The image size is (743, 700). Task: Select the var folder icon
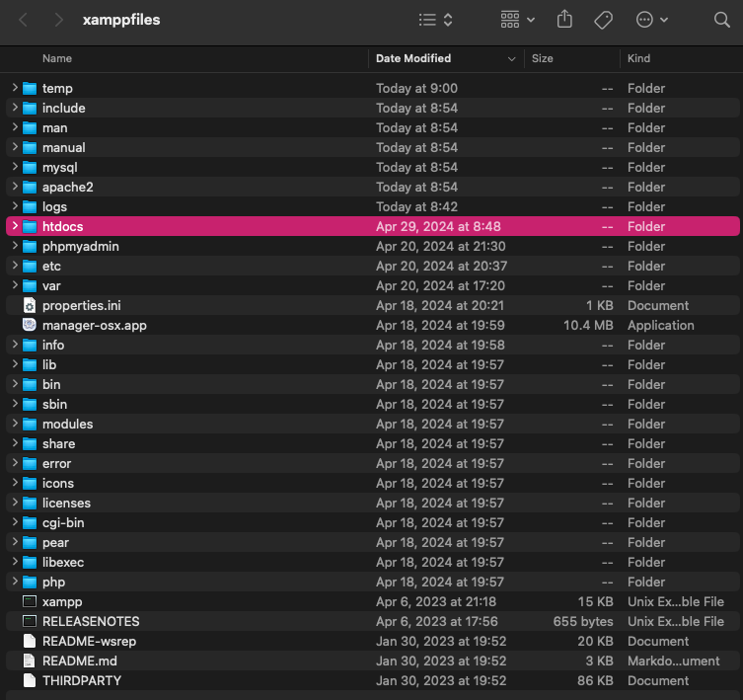[x=30, y=286]
